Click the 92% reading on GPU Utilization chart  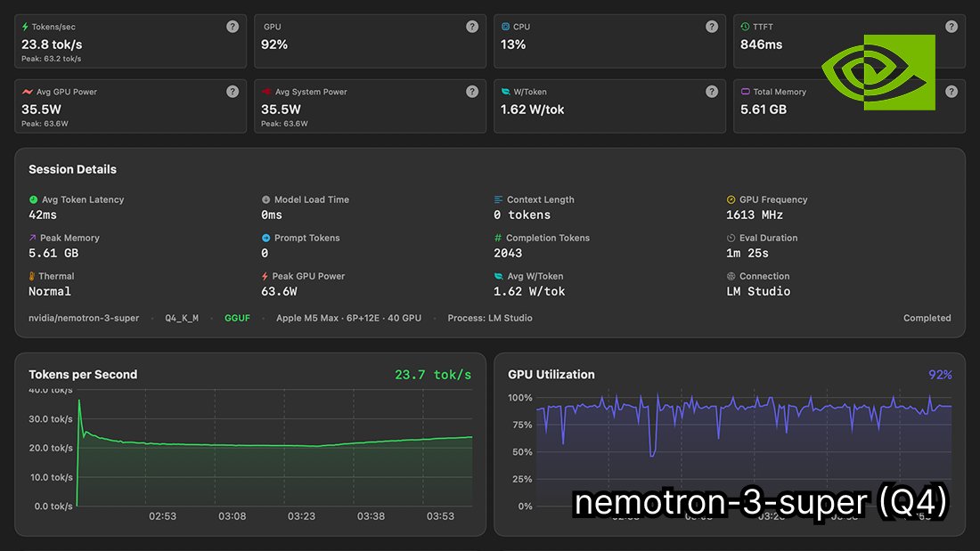tap(940, 374)
